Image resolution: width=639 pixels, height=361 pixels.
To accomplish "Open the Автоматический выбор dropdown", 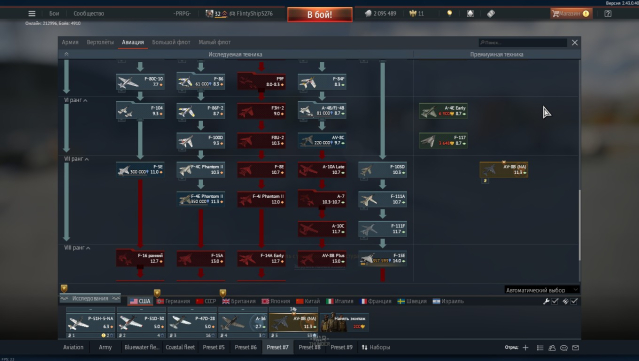I will pyautogui.click(x=542, y=290).
